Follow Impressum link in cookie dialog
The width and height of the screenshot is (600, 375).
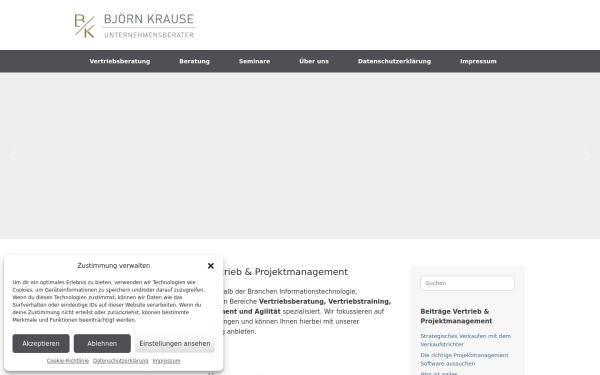pyautogui.click(x=166, y=361)
